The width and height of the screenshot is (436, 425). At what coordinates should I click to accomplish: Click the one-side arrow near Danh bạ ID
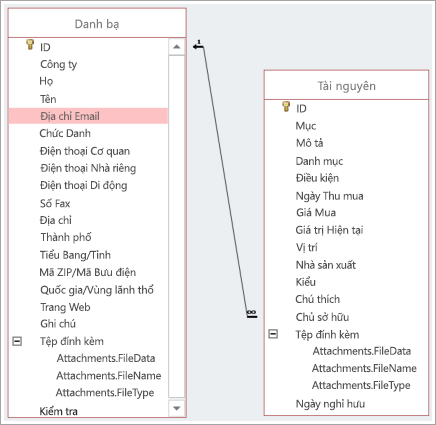[198, 45]
